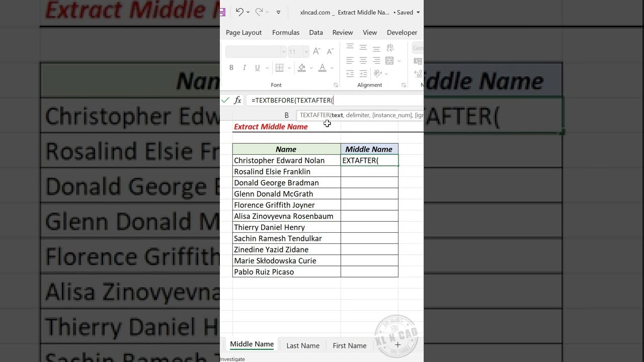644x362 pixels.
Task: Click the Undo arrow icon
Action: [x=239, y=12]
